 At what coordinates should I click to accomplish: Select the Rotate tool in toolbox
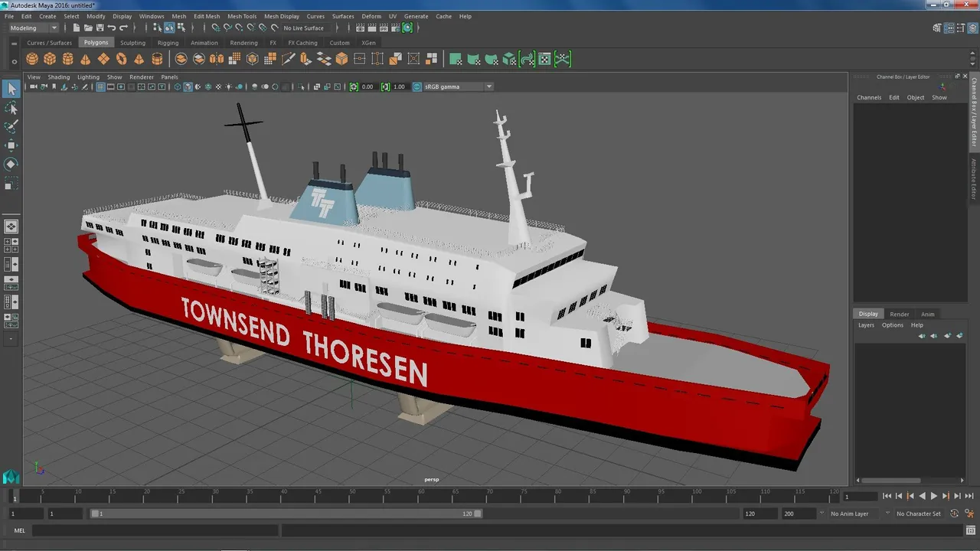[11, 164]
